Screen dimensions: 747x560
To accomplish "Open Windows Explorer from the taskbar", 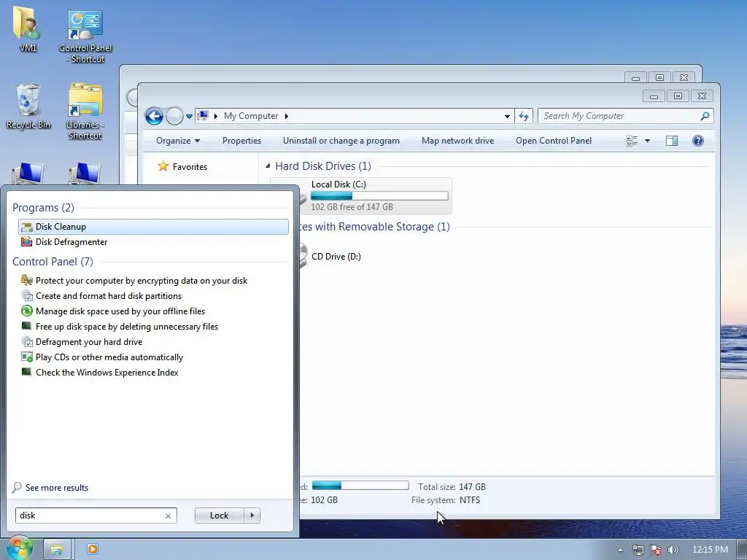I will tap(57, 550).
